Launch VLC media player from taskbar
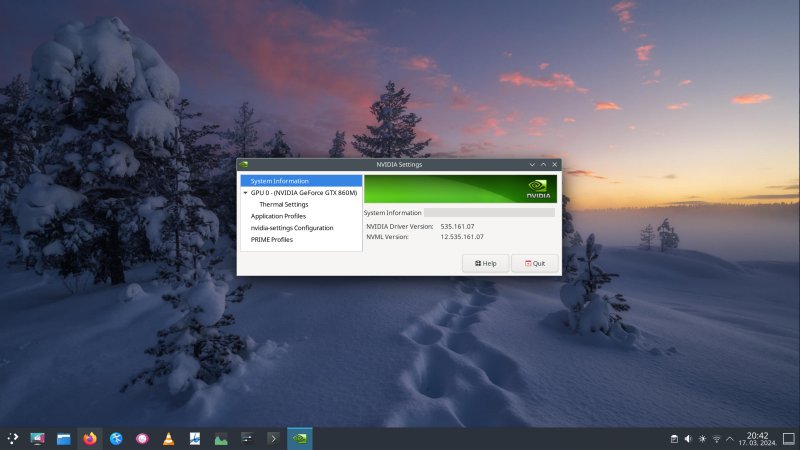 click(168, 438)
